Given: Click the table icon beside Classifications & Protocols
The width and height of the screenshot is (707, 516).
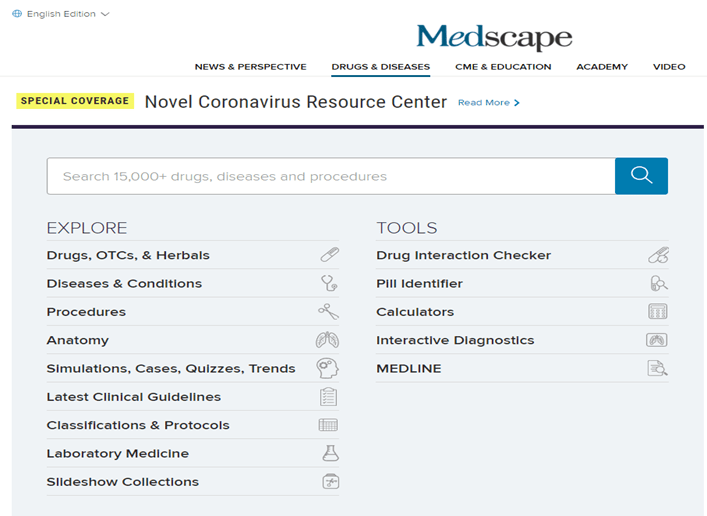Looking at the screenshot, I should click(x=328, y=425).
